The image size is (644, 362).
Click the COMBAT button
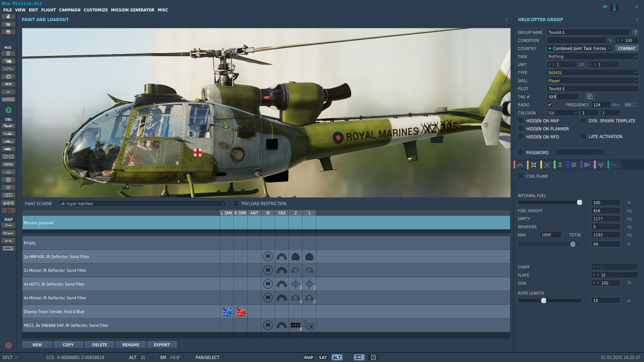[x=627, y=48]
